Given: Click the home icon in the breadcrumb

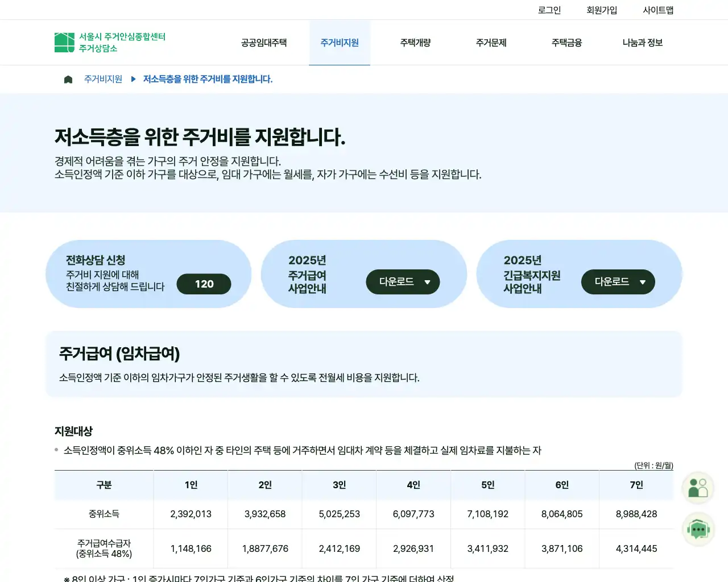Looking at the screenshot, I should [x=68, y=79].
